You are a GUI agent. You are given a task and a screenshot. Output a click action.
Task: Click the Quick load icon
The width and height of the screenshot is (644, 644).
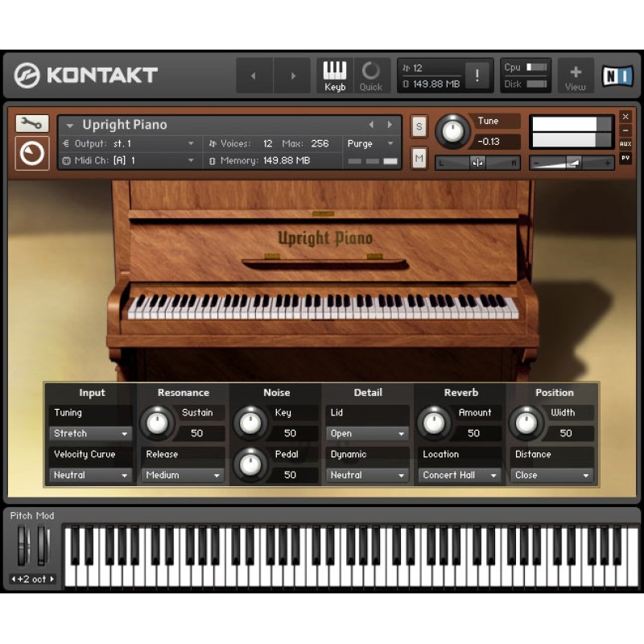[x=370, y=76]
